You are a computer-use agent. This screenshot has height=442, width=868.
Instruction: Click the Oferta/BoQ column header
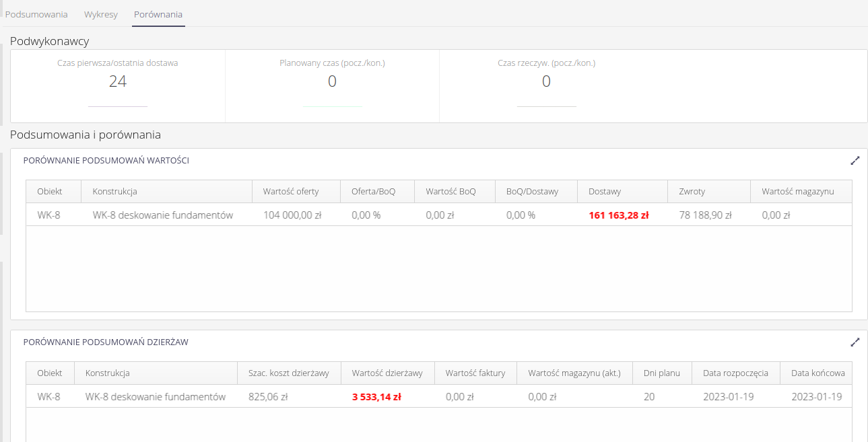click(373, 192)
